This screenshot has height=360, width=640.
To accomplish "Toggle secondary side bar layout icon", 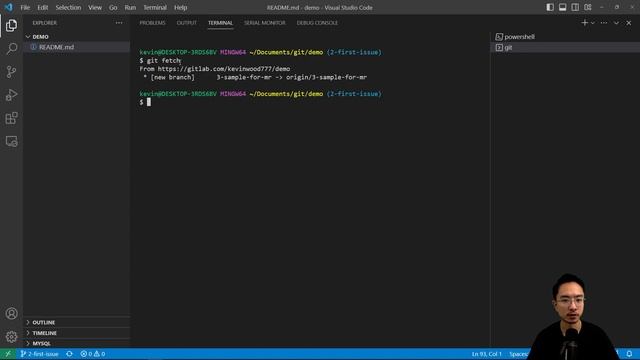I will (x=575, y=7).
